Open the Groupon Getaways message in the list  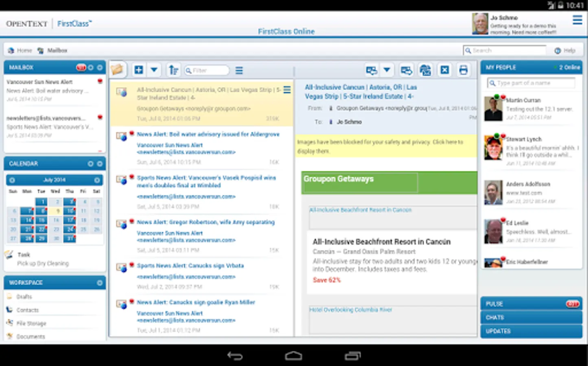click(x=202, y=104)
